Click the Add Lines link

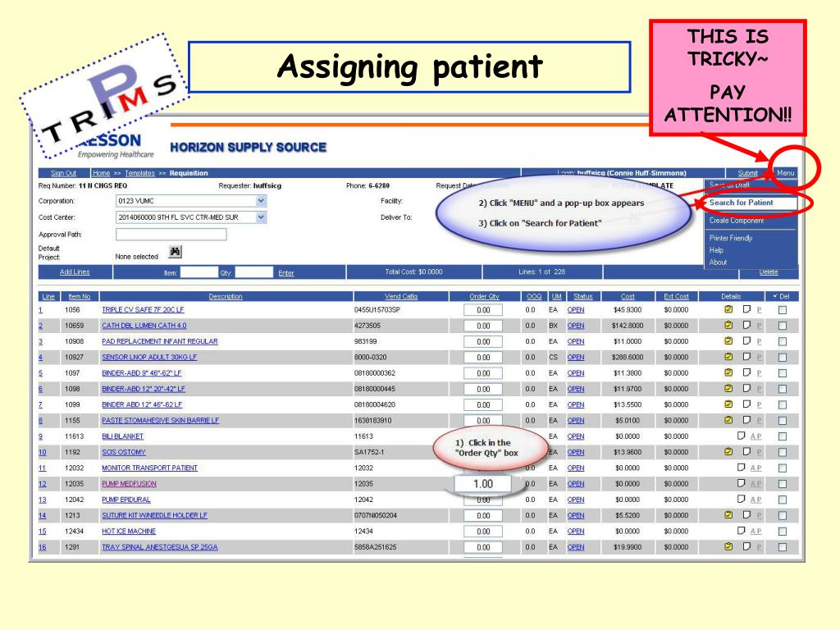click(x=75, y=272)
